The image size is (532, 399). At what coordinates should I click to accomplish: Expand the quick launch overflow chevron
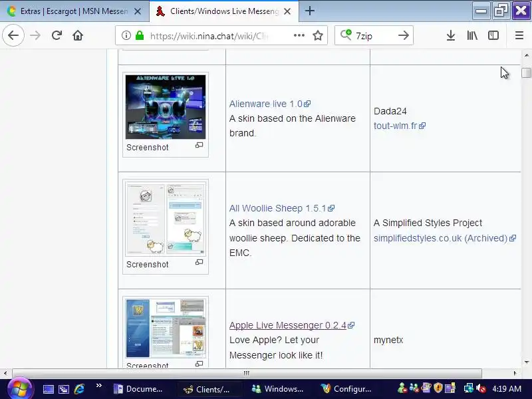coord(98,386)
